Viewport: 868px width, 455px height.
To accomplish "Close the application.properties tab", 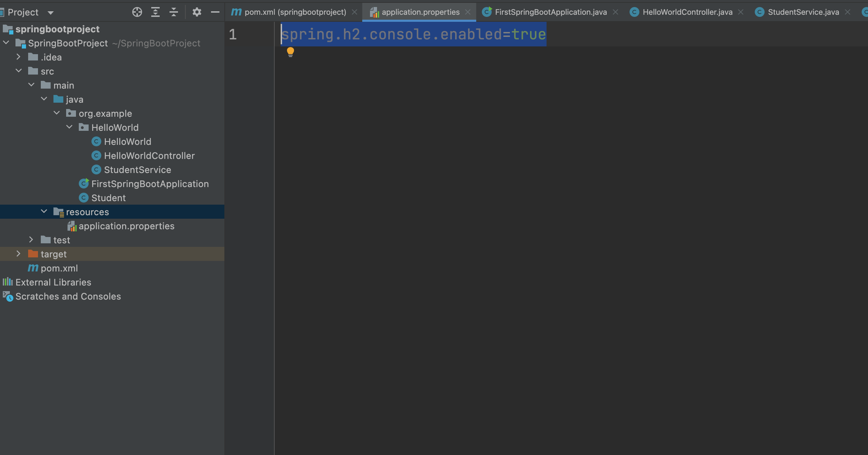I will (468, 12).
